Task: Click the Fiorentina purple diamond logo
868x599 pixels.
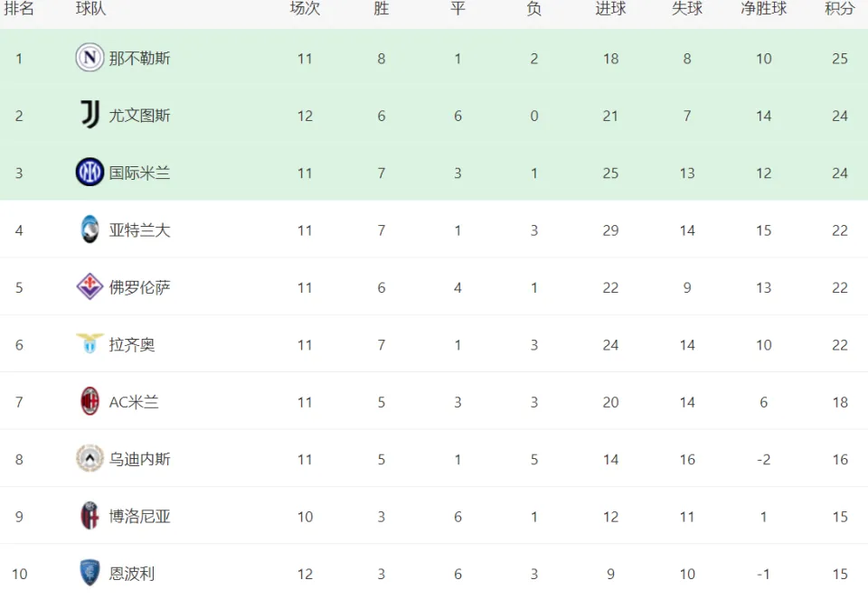Action: click(x=90, y=286)
